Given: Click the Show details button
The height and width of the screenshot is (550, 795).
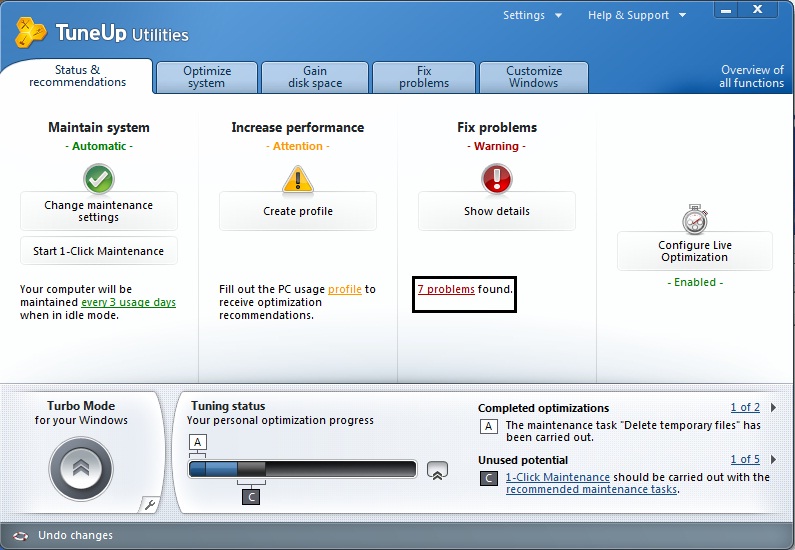Looking at the screenshot, I should coord(496,211).
